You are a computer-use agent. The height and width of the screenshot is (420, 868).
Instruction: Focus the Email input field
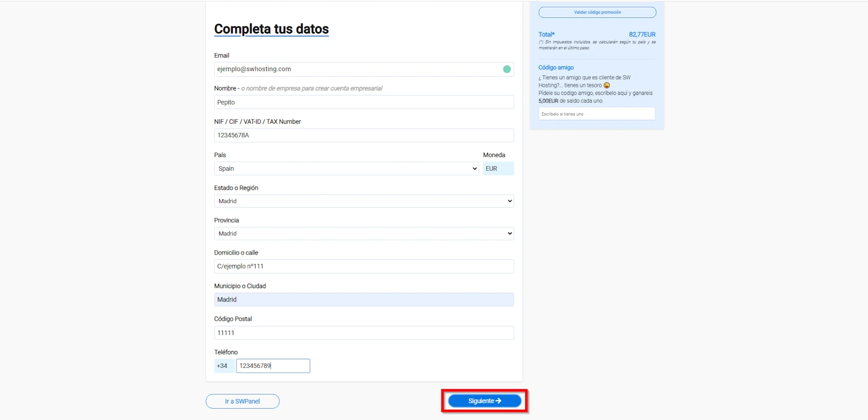click(x=358, y=69)
